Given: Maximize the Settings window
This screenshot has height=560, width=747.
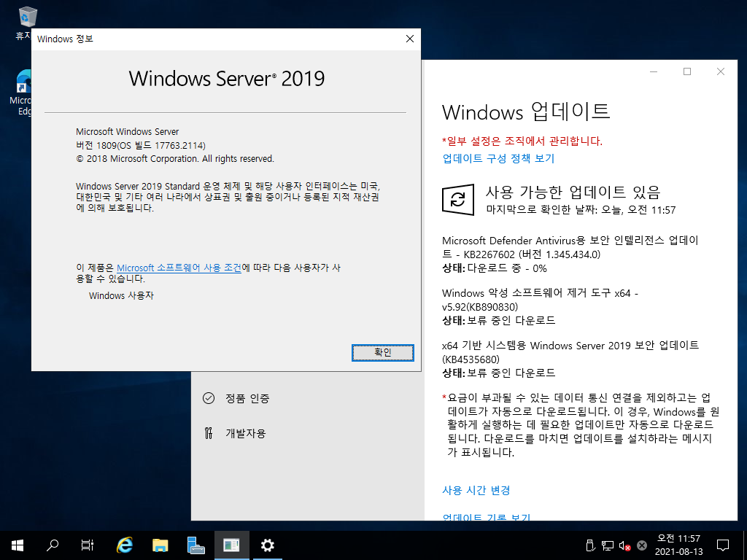Looking at the screenshot, I should [x=687, y=71].
